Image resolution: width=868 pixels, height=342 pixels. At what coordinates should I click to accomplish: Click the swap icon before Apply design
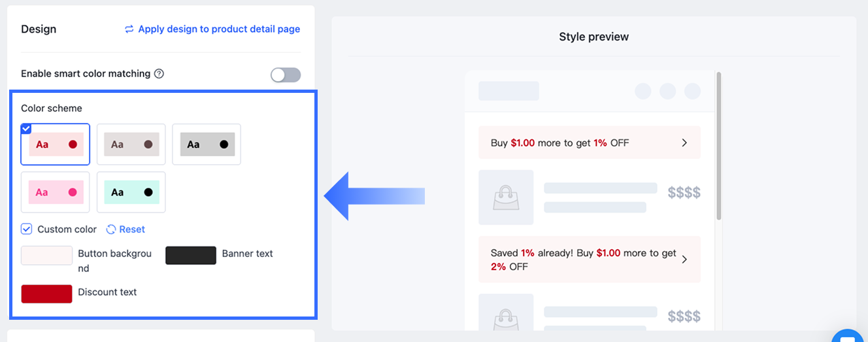pyautogui.click(x=129, y=29)
